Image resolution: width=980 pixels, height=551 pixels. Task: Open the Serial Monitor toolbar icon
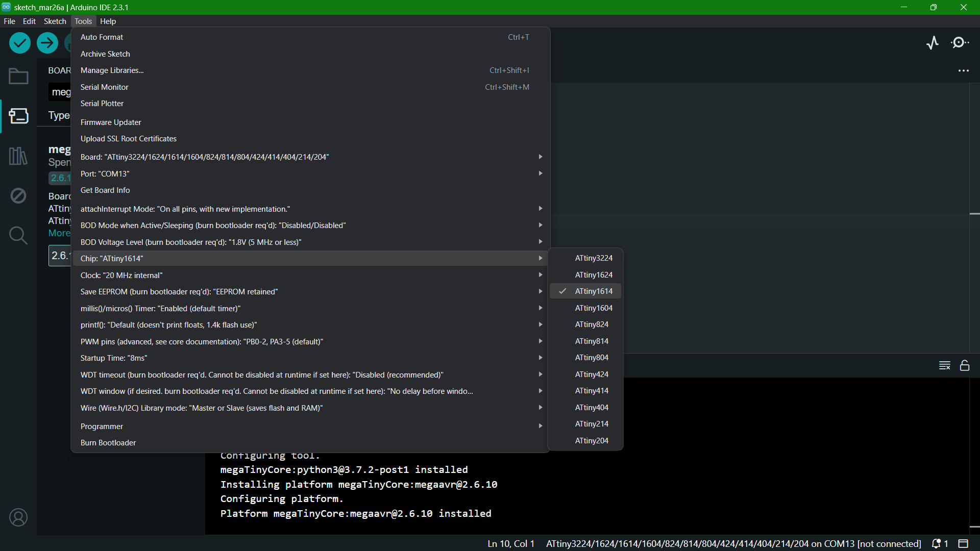click(960, 43)
